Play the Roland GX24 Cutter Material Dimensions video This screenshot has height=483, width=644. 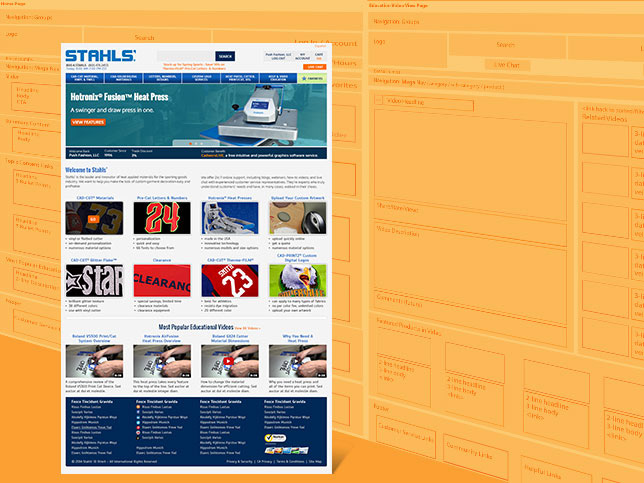[229, 359]
